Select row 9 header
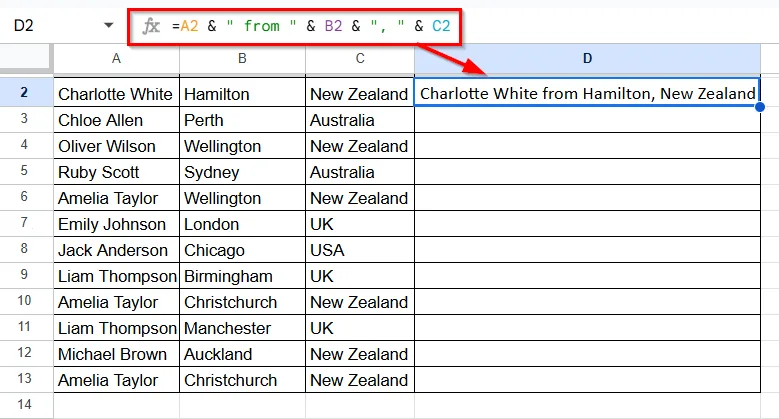This screenshot has width=779, height=419. tap(26, 275)
